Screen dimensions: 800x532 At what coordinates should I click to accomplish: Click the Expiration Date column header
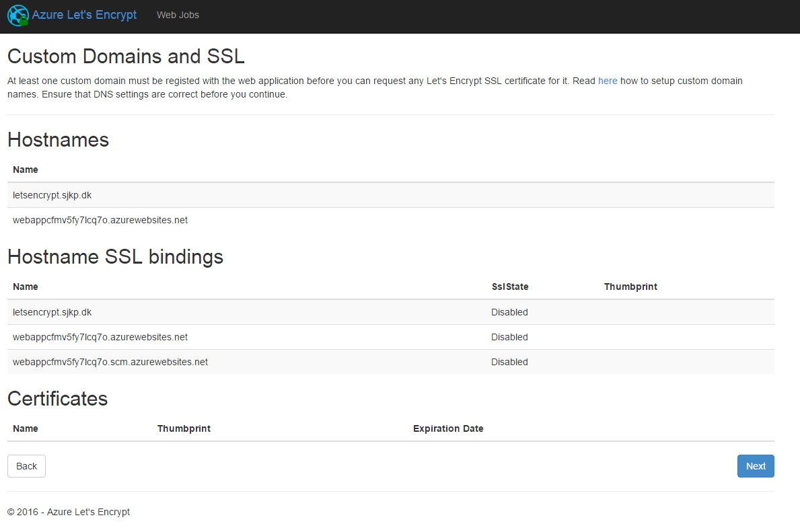(448, 428)
